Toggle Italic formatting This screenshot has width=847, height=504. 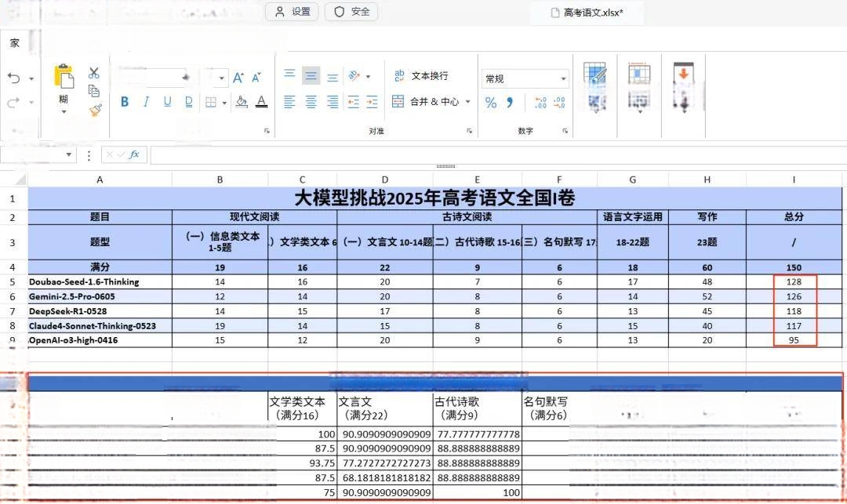(146, 101)
